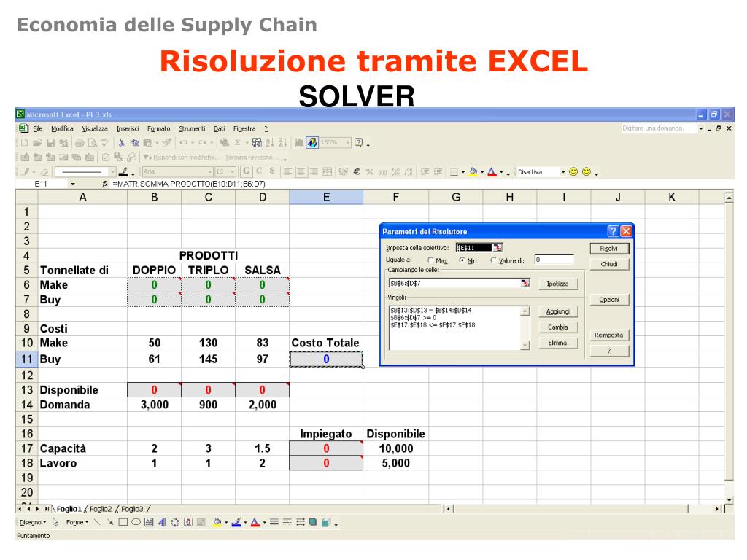Click column E header
This screenshot has height=560, width=747.
326,197
